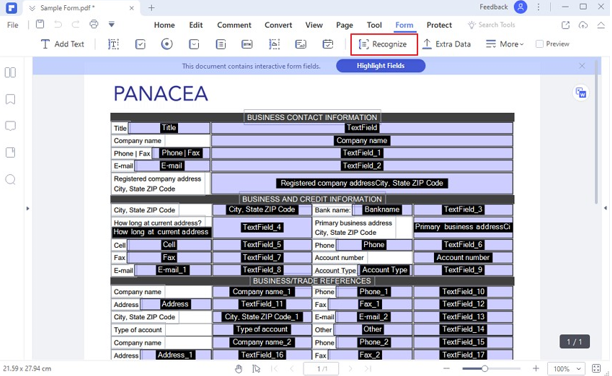Go to the next page

click(350, 369)
